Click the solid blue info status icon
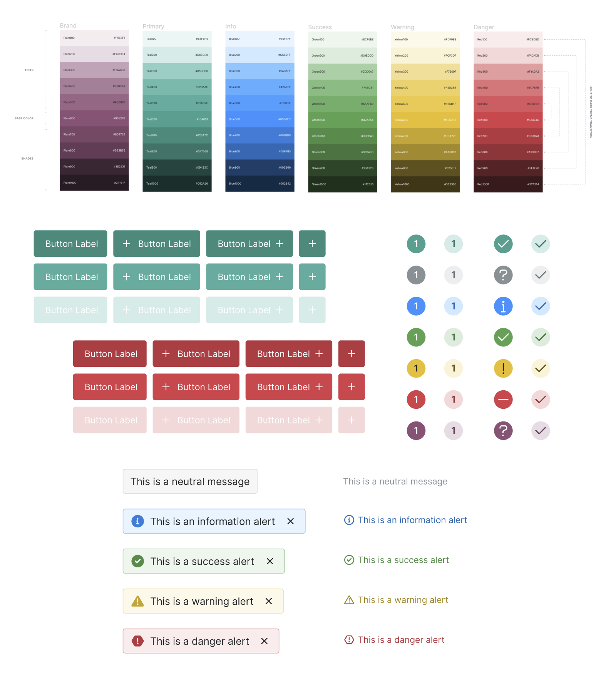The height and width of the screenshot is (689, 616). pos(503,306)
